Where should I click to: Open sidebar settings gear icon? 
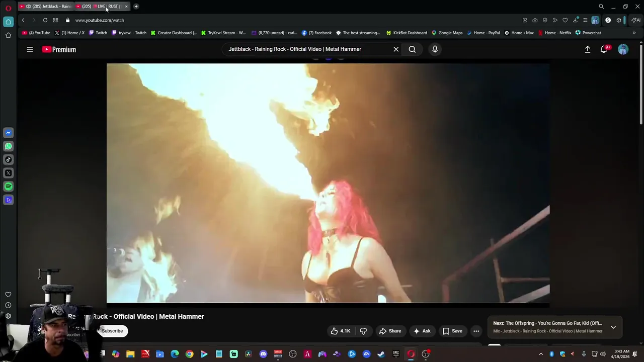pyautogui.click(x=8, y=316)
